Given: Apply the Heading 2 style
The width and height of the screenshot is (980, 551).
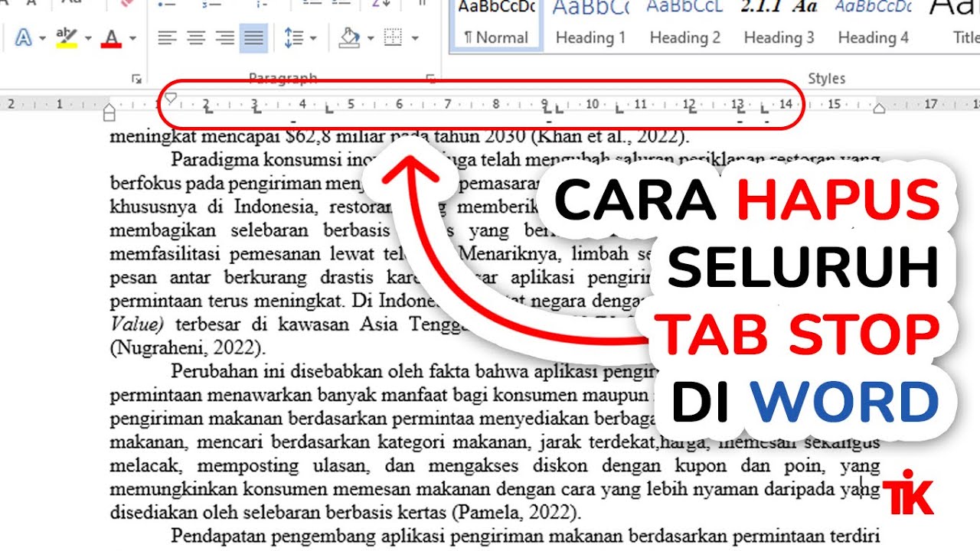Looking at the screenshot, I should pos(684,25).
